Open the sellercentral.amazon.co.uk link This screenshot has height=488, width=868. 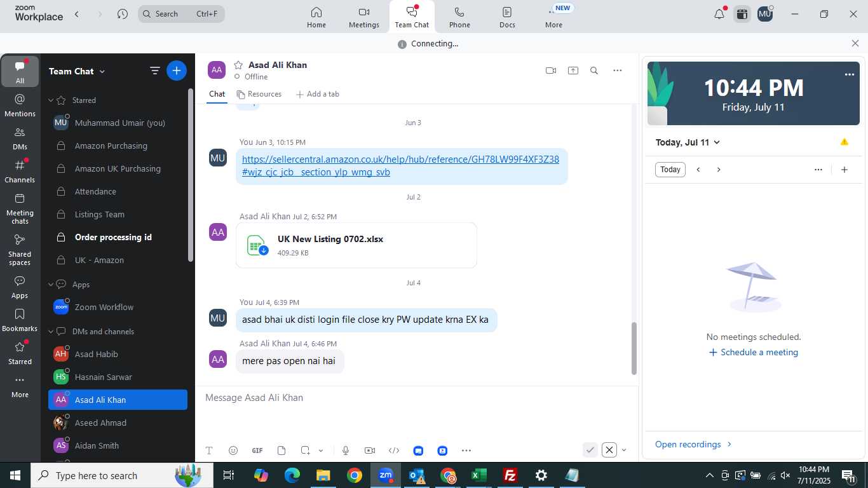pyautogui.click(x=400, y=166)
